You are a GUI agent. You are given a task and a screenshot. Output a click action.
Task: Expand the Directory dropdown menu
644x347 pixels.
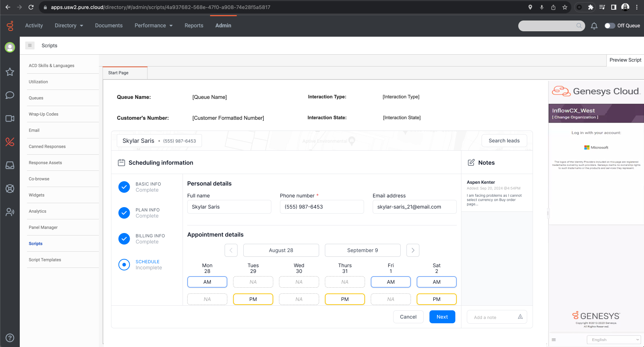[x=69, y=26]
